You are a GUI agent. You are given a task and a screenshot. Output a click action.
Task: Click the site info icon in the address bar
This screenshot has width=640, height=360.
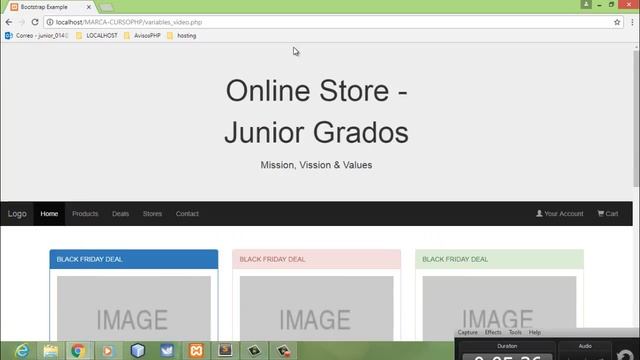coord(50,22)
